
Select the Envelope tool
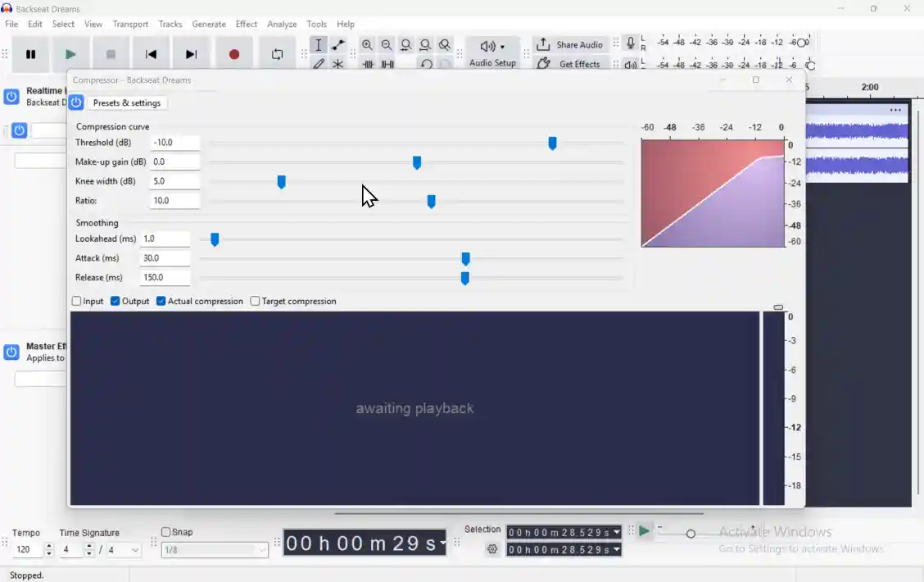[338, 45]
